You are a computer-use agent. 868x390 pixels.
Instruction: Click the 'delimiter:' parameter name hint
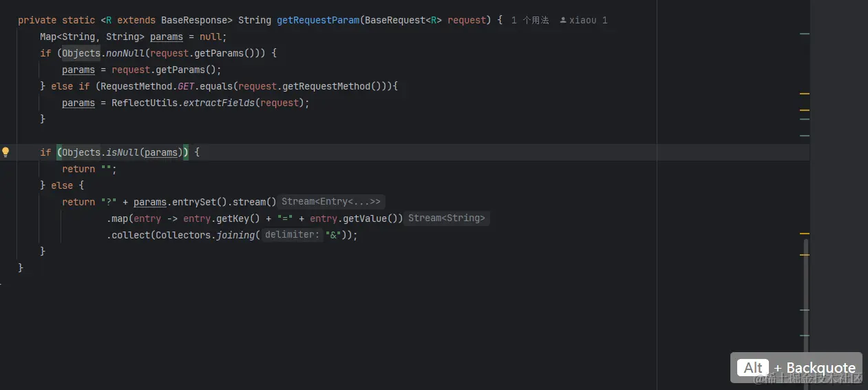pyautogui.click(x=293, y=235)
